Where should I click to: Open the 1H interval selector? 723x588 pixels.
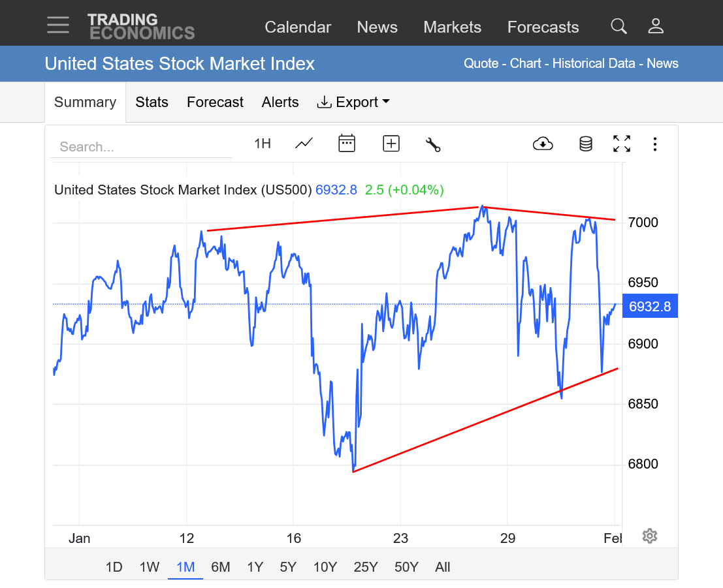263,144
